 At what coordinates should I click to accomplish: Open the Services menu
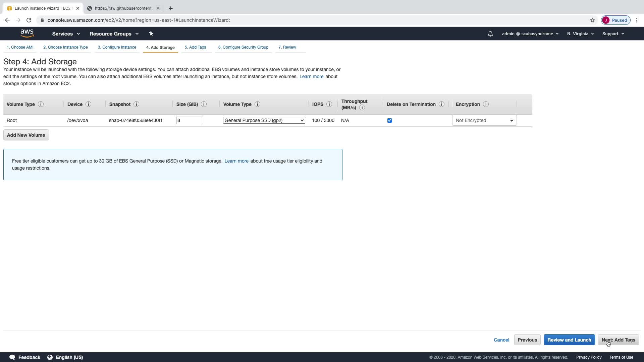point(66,34)
